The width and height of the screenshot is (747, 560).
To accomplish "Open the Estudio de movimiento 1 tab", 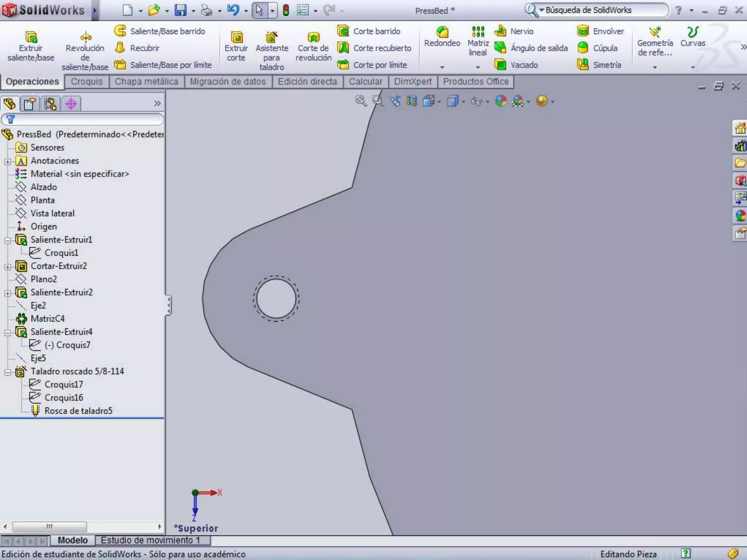I will [150, 540].
